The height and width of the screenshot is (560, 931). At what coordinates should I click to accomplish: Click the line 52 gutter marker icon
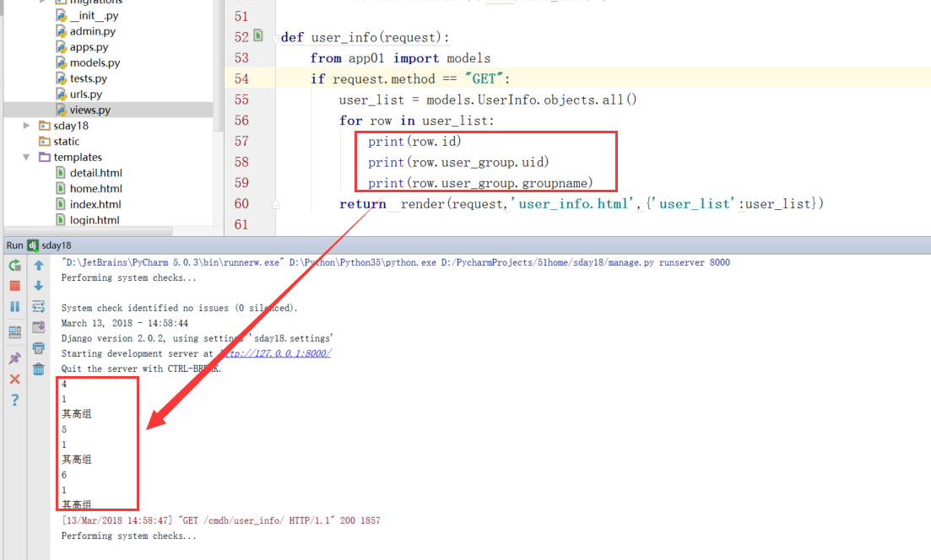coord(258,35)
